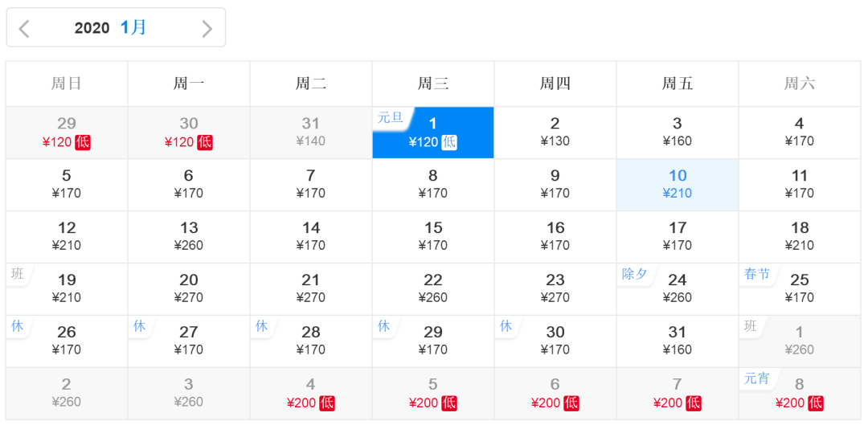Select February 4 low-price date
The height and width of the screenshot is (429, 868).
(x=311, y=394)
